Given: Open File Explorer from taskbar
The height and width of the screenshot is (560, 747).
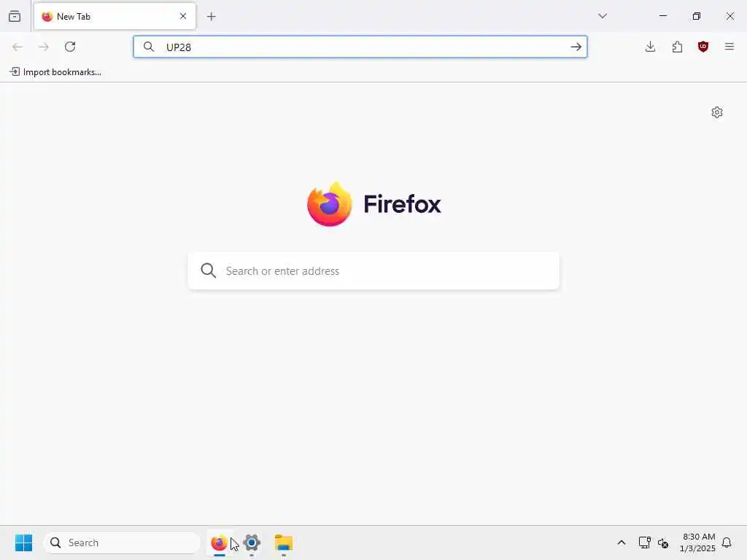Looking at the screenshot, I should (x=284, y=542).
